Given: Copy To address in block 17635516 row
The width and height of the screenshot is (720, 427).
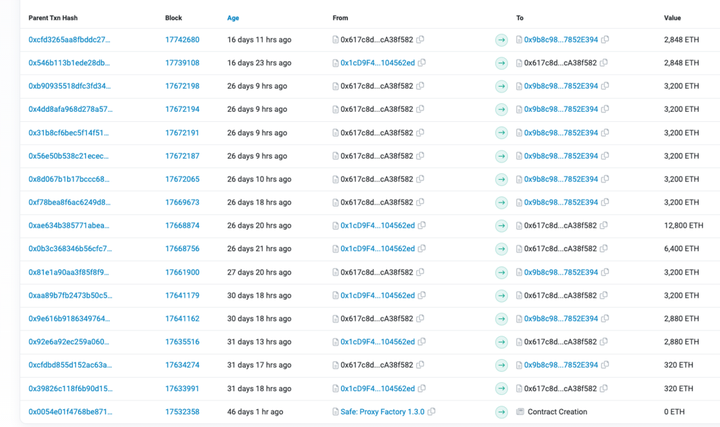Looking at the screenshot, I should coord(603,342).
